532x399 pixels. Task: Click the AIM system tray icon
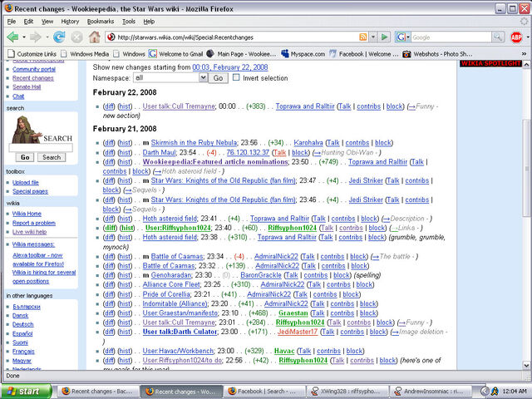[495, 392]
